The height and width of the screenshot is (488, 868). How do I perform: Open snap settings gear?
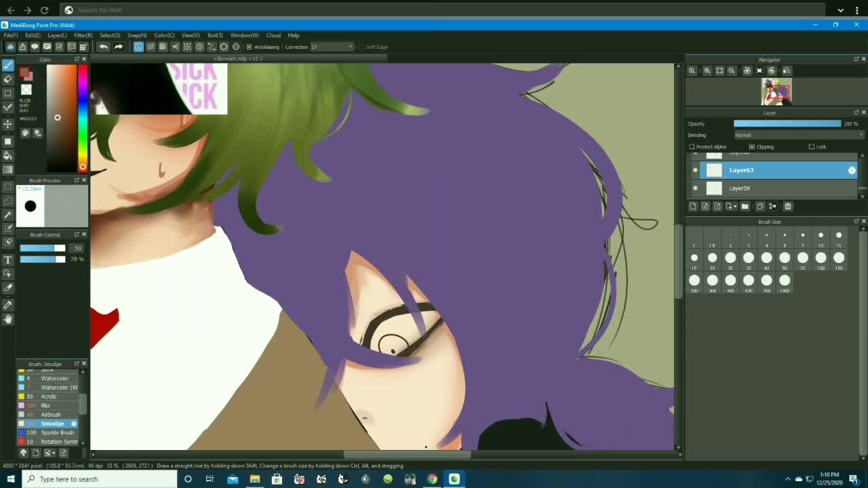236,47
